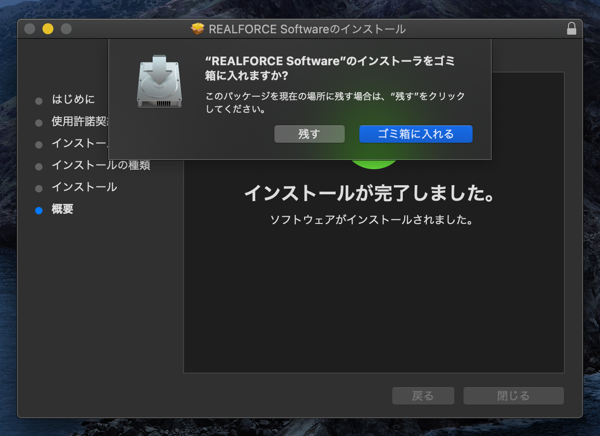The image size is (600, 436).
Task: Click the dimmed 戻る button
Action: click(423, 395)
